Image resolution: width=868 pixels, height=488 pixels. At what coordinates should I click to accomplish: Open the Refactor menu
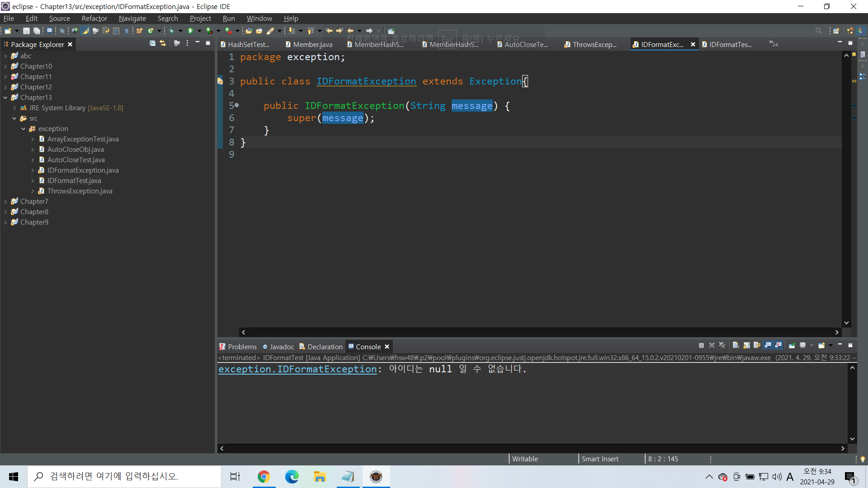94,19
